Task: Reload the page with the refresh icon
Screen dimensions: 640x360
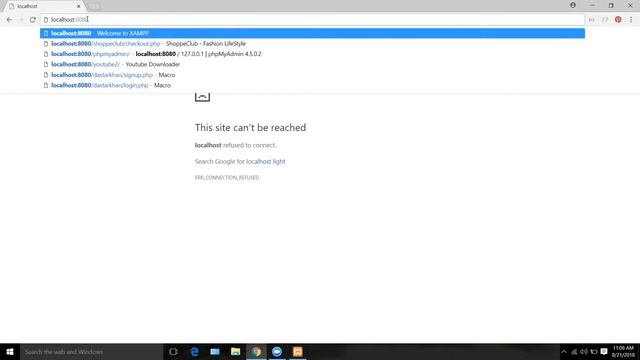Action: 33,20
